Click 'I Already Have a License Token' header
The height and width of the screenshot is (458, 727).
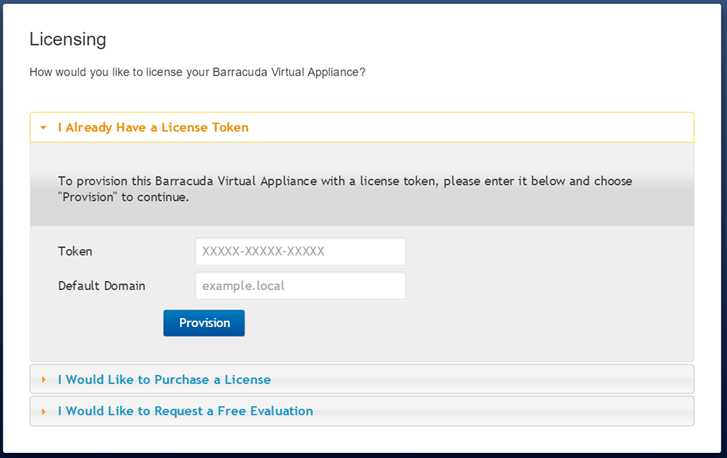pos(362,127)
